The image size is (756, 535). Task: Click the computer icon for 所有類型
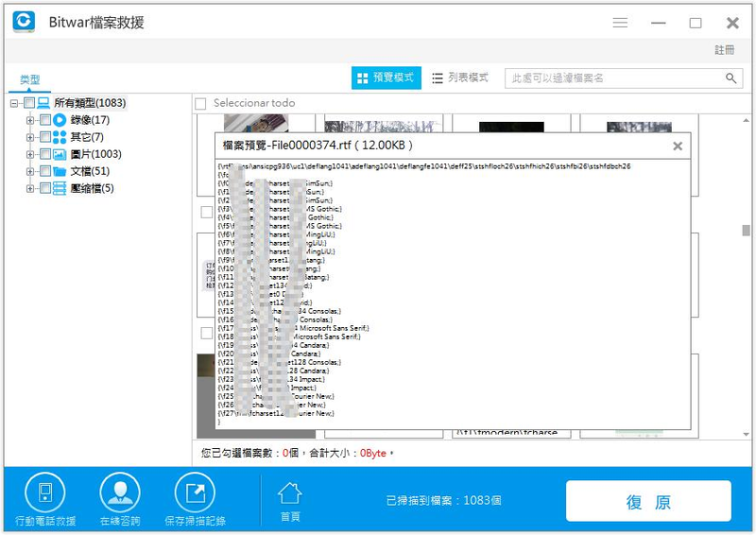(43, 103)
